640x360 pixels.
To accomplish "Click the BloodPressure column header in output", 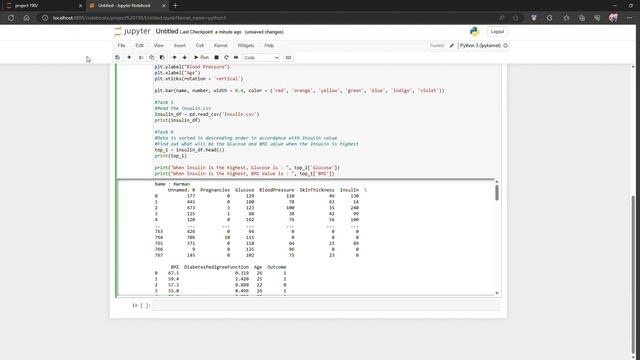I will (276, 190).
